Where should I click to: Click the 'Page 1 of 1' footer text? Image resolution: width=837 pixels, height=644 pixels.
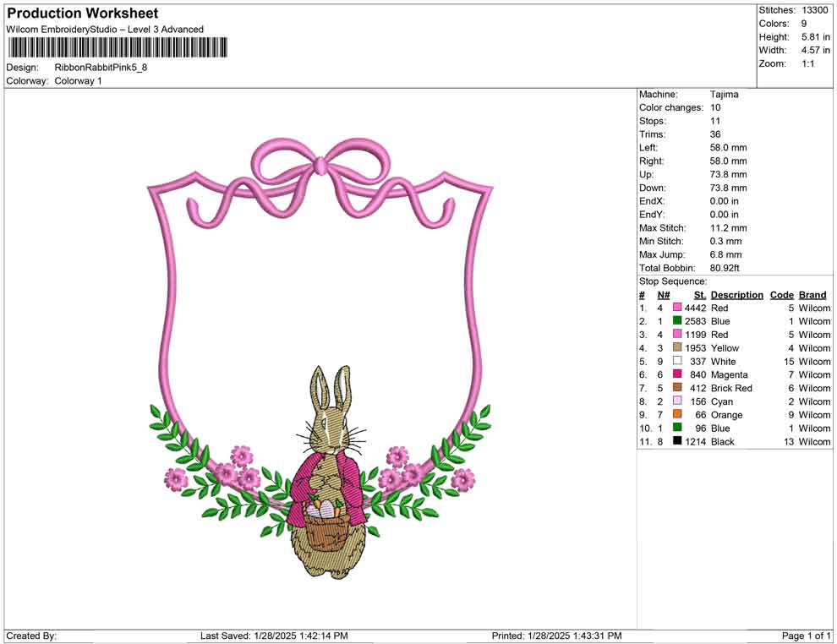click(x=806, y=636)
